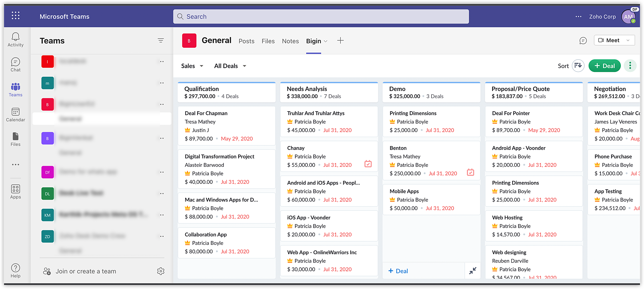Collapse the Demo stage column
This screenshot has height=289, width=644.
[473, 271]
